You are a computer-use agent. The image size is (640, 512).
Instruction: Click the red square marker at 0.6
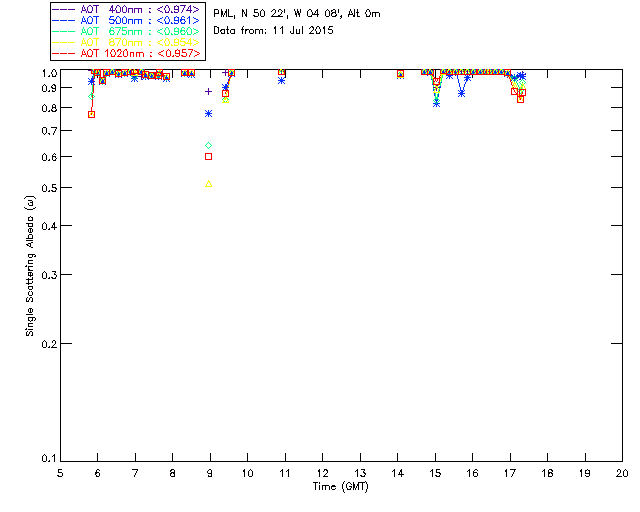(209, 156)
